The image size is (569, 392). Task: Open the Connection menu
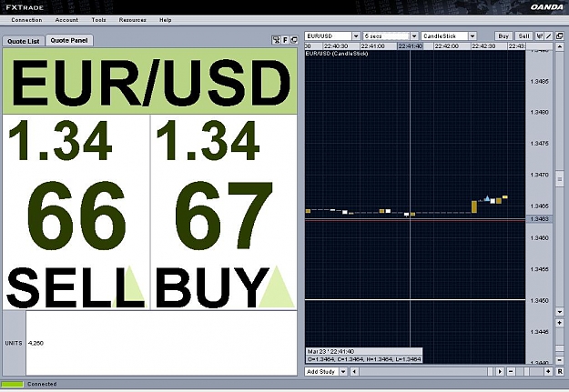pos(26,20)
